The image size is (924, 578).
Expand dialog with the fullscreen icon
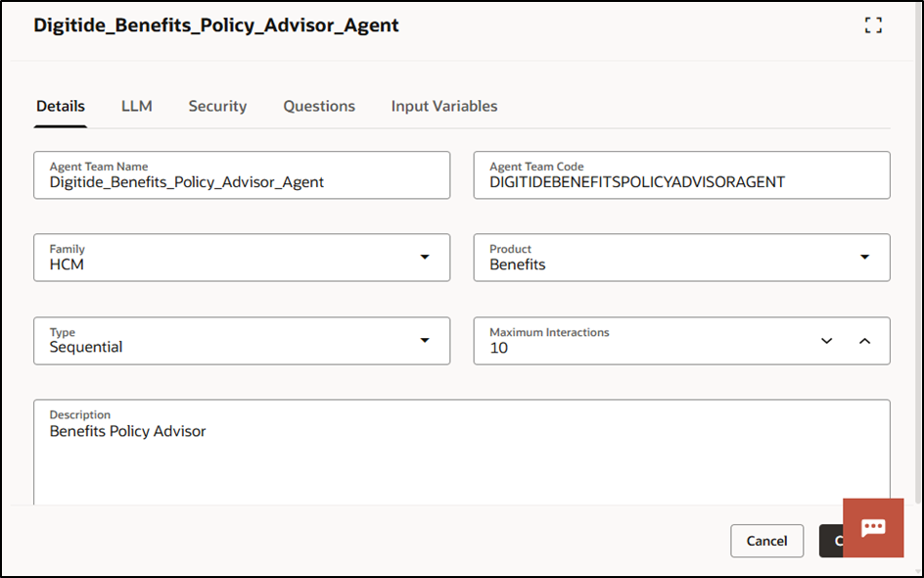point(873,25)
